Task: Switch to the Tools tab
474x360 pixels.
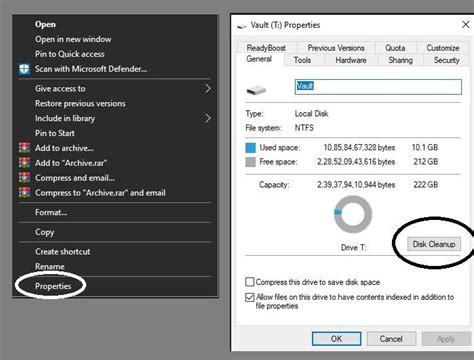Action: [302, 60]
